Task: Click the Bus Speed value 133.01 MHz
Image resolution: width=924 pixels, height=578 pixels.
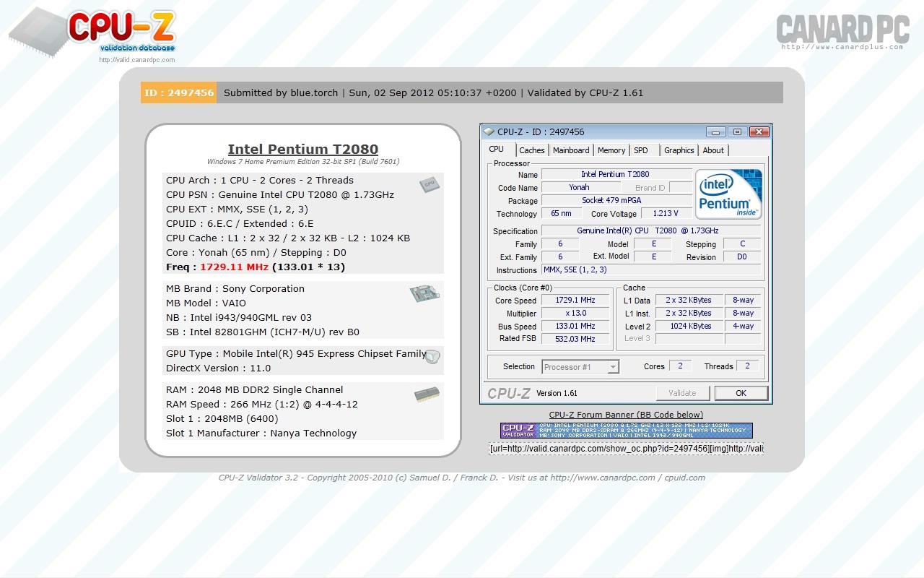Action: [x=575, y=326]
